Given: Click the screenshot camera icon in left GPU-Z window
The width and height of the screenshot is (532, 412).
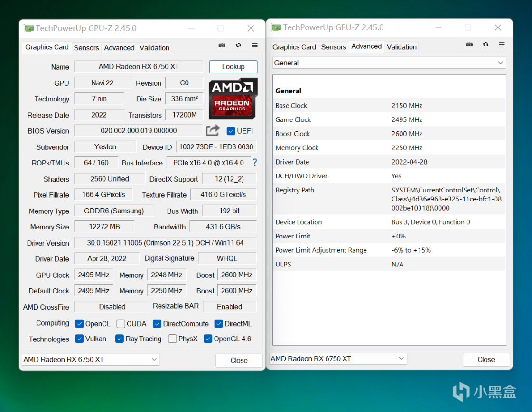Looking at the screenshot, I should click(x=222, y=46).
